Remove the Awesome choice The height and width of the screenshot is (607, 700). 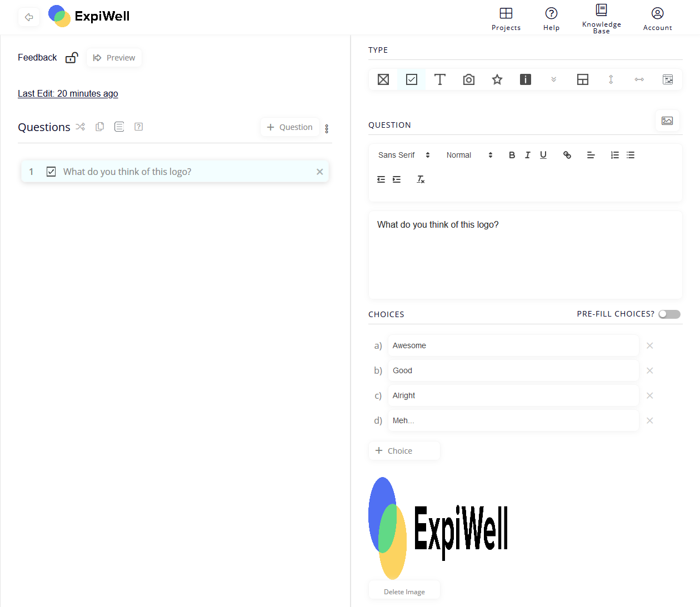point(649,345)
